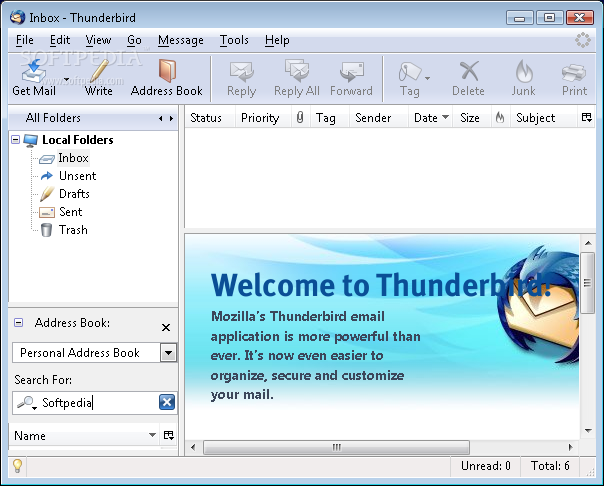Image resolution: width=604 pixels, height=486 pixels.
Task: Click the Reply toolbar button
Action: click(242, 78)
